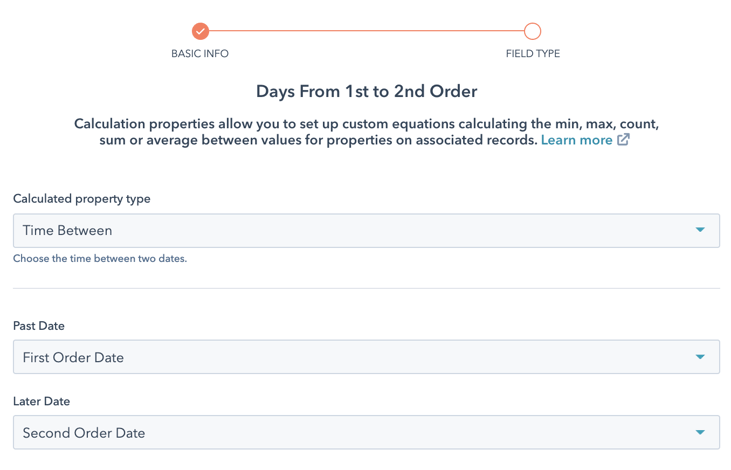Viewport: 731px width, 470px height.
Task: Click the First Order Date dropdown caret
Action: click(x=700, y=357)
